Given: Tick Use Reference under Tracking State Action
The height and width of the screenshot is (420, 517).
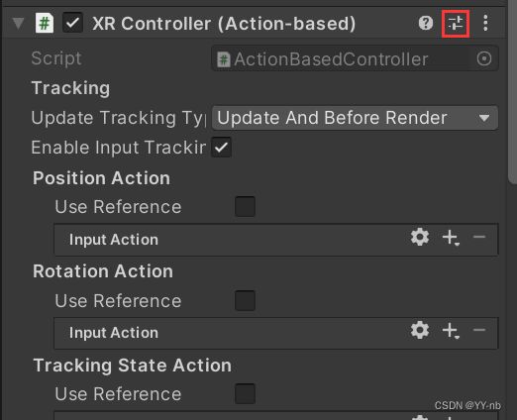Looking at the screenshot, I should [x=245, y=394].
